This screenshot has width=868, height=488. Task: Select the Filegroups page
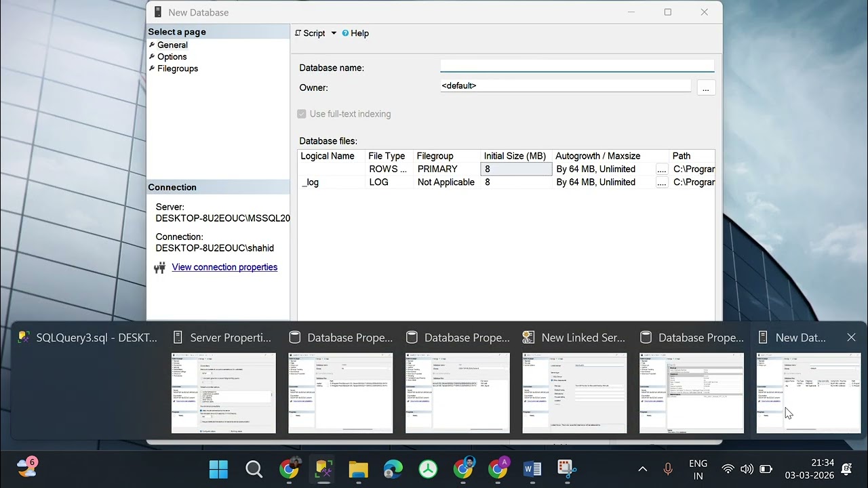pyautogui.click(x=178, y=68)
